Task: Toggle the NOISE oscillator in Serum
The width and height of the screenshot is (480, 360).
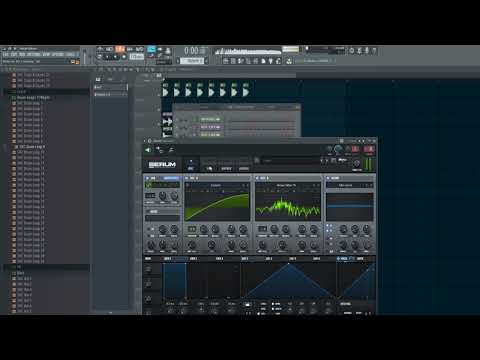Action: tap(147, 212)
